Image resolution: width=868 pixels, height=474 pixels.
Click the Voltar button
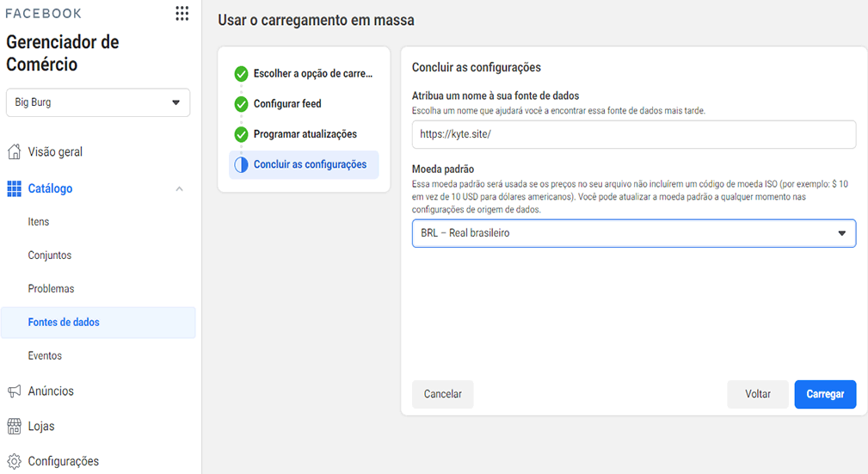[757, 394]
